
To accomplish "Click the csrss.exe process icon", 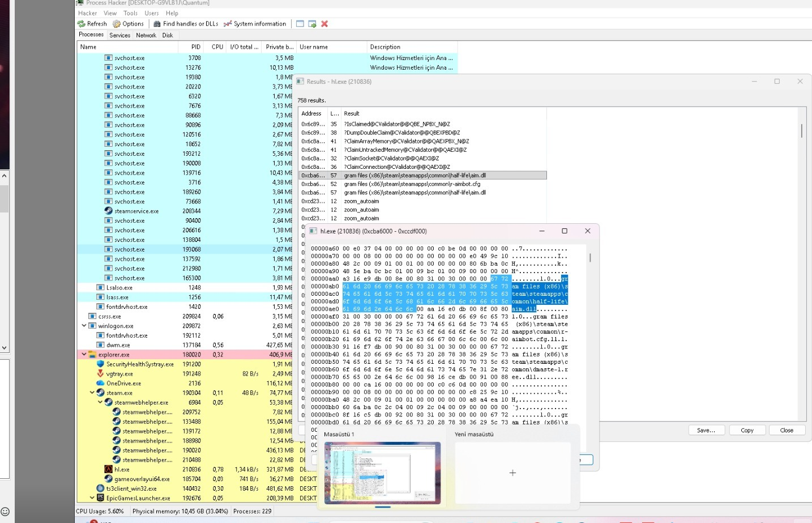I will pos(93,316).
